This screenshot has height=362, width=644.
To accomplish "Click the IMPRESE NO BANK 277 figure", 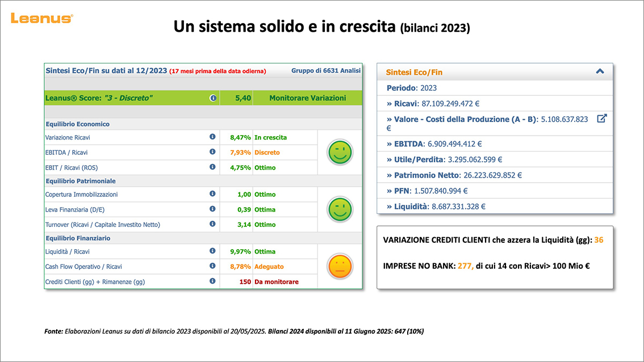I will (466, 266).
